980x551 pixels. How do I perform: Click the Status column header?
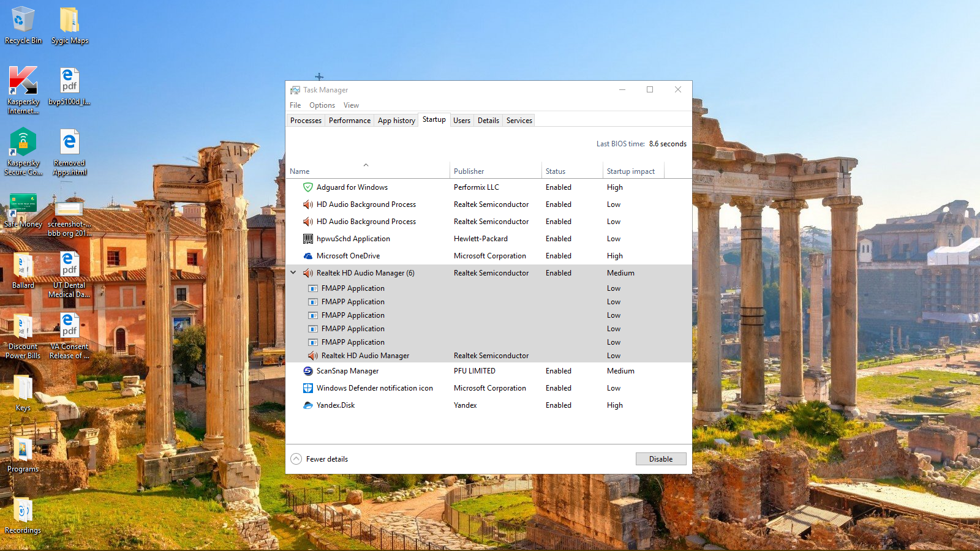556,171
